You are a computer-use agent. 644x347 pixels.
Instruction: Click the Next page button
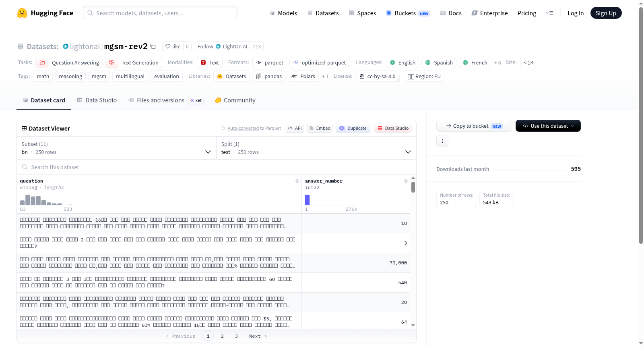pyautogui.click(x=258, y=336)
